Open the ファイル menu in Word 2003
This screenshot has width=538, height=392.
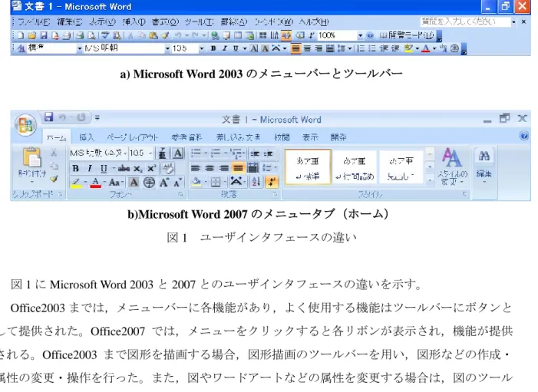pyautogui.click(x=34, y=22)
